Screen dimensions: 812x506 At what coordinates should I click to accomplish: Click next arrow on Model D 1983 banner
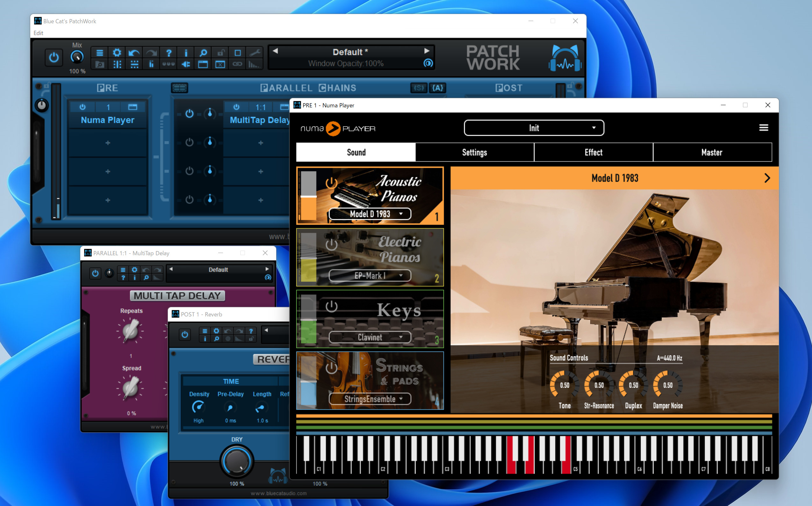coord(767,178)
